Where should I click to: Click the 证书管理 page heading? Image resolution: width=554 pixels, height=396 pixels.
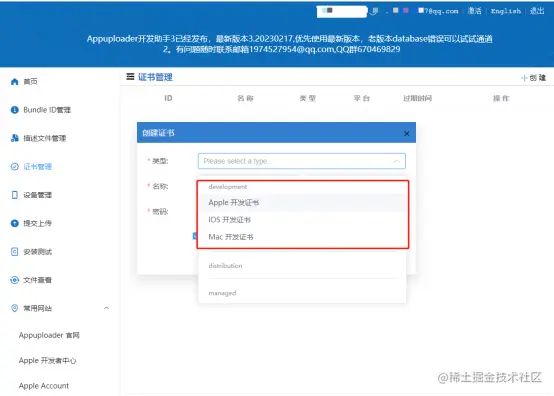coord(155,77)
